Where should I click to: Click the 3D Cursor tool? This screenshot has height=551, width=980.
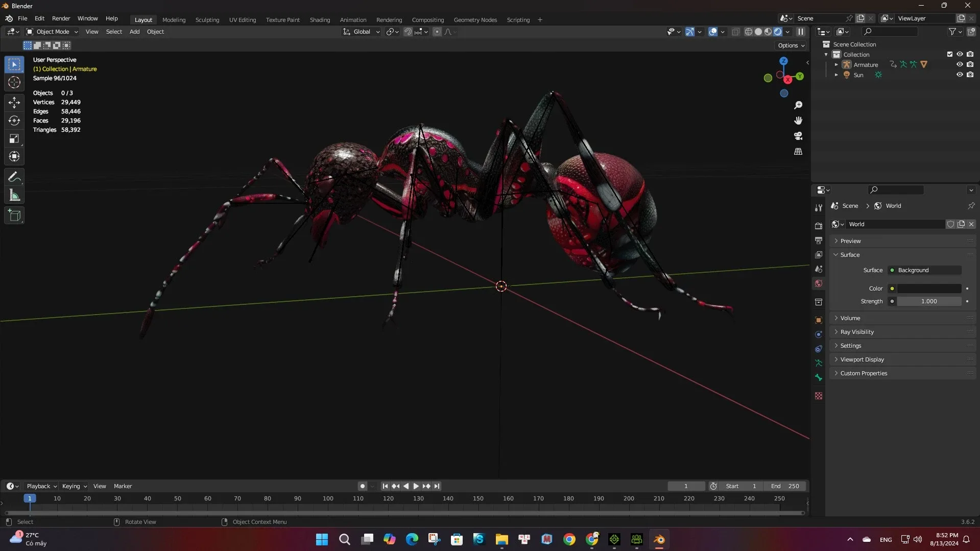coord(14,82)
